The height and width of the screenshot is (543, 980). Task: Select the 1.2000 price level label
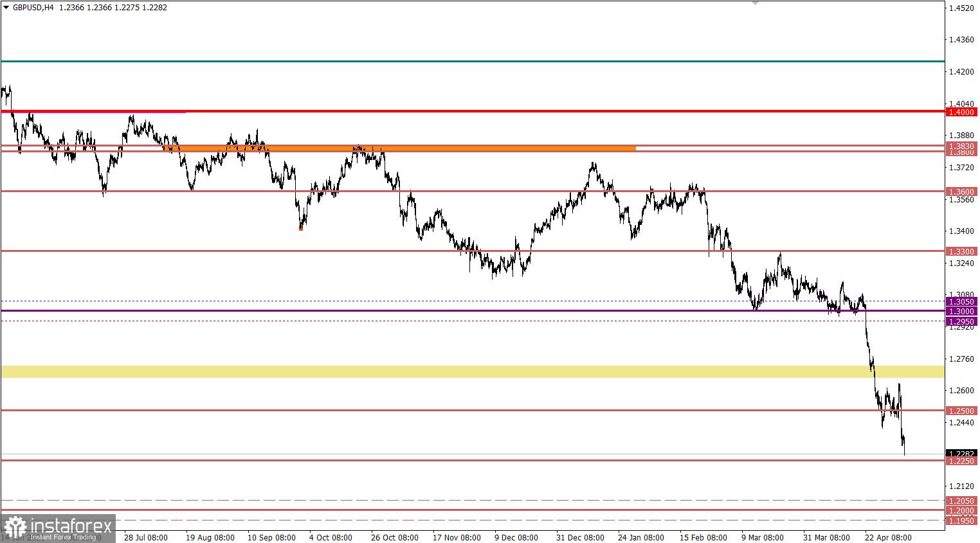point(961,510)
